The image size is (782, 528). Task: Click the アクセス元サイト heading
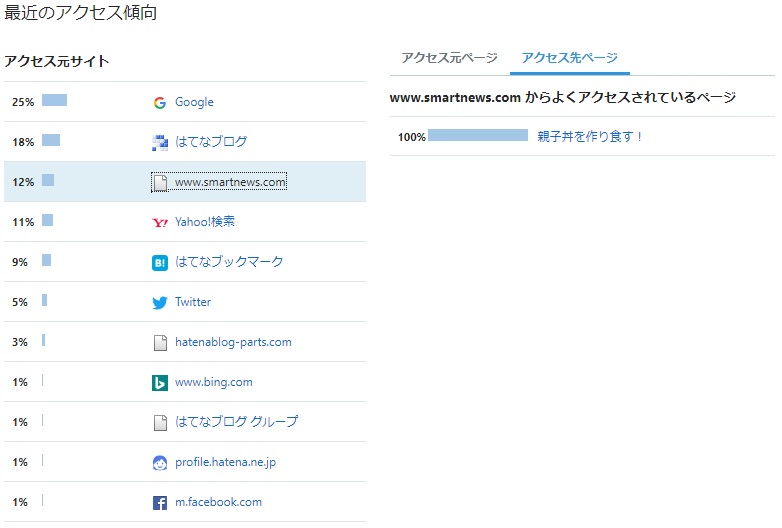pos(57,61)
